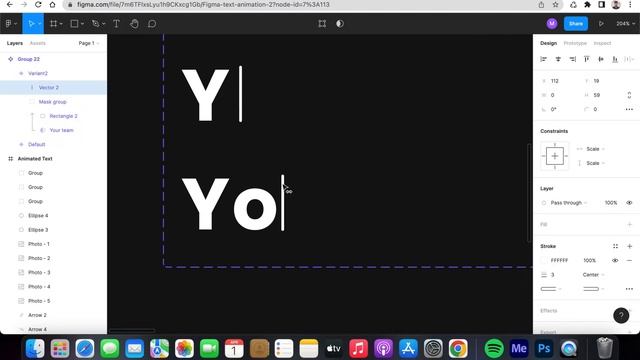Click the align right icon
Screen dimensions: 640x360
[573, 59]
